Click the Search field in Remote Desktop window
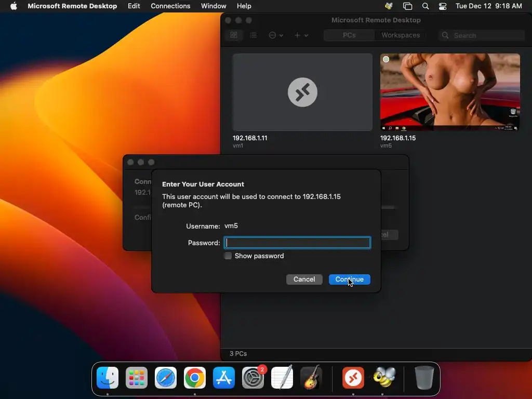The height and width of the screenshot is (399, 532). pyautogui.click(x=482, y=35)
